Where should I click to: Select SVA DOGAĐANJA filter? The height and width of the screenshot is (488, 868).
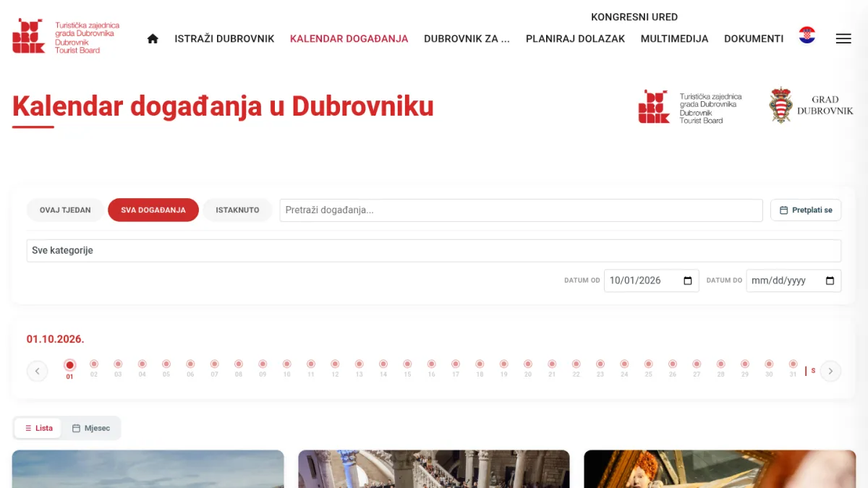(153, 210)
